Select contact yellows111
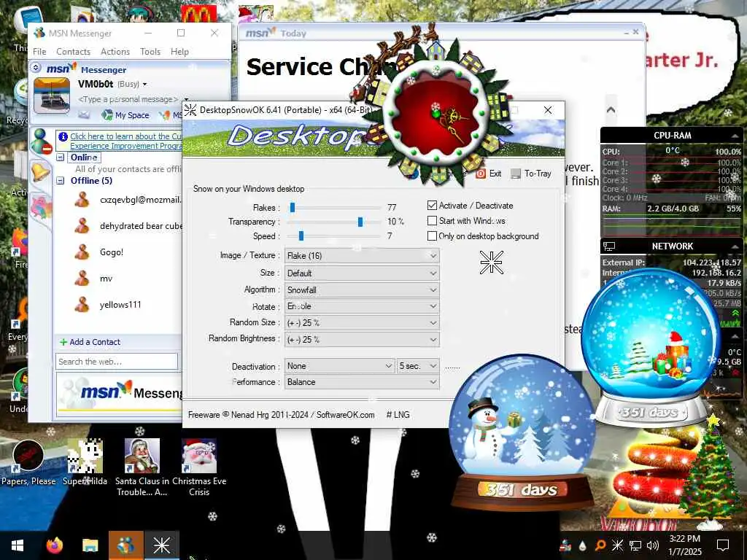 pyautogui.click(x=108, y=304)
